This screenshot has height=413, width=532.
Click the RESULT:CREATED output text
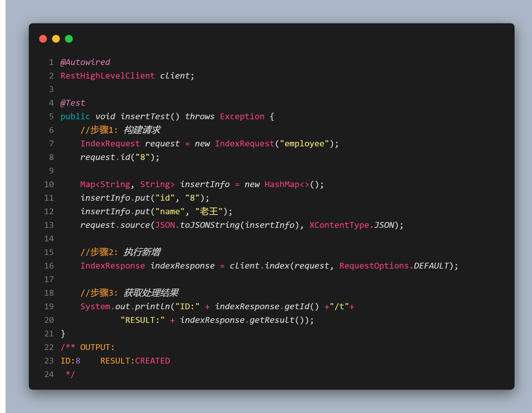coord(135,361)
